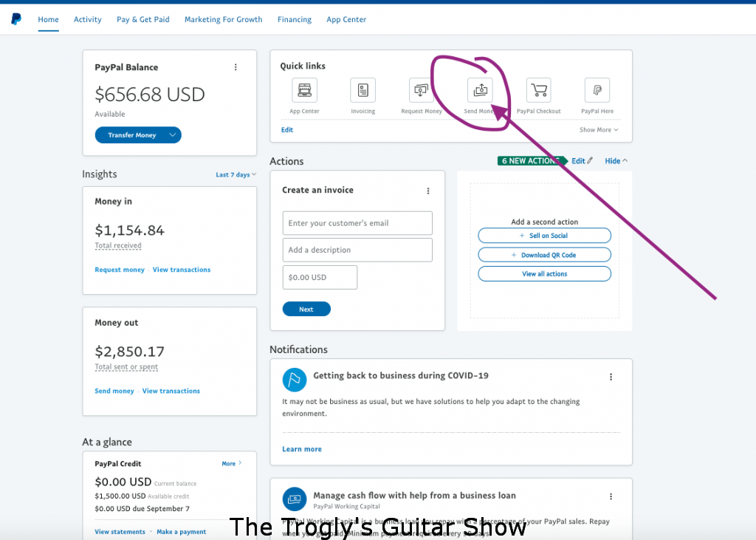Click Getting back to business heading

(x=401, y=375)
